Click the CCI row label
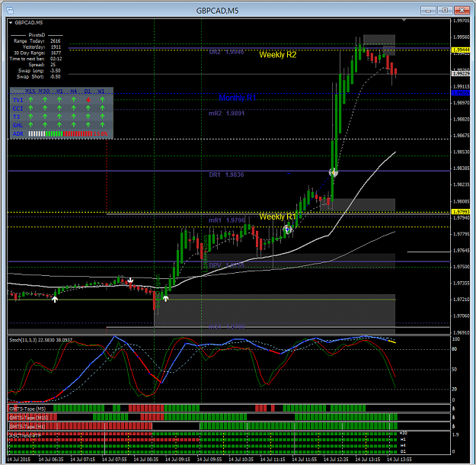 (18, 108)
